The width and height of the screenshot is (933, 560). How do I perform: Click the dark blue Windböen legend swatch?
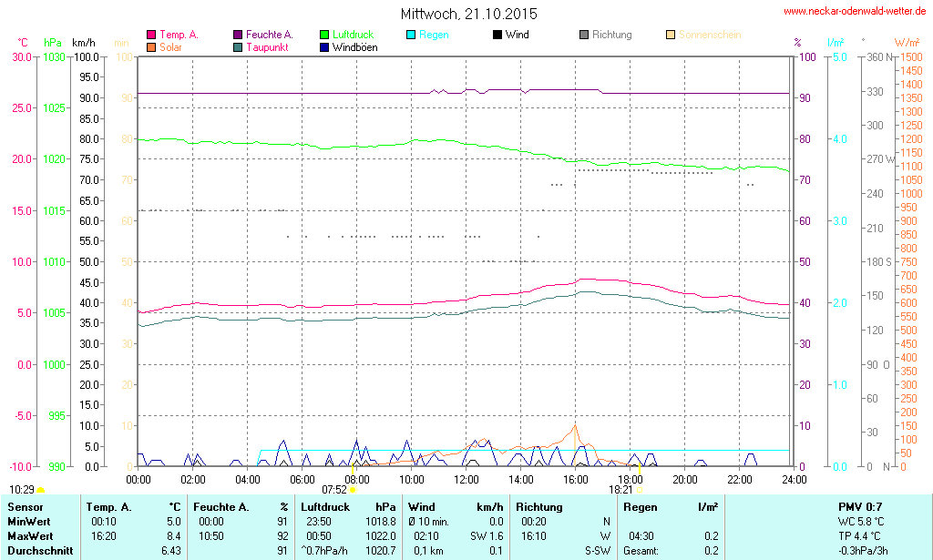(x=324, y=47)
